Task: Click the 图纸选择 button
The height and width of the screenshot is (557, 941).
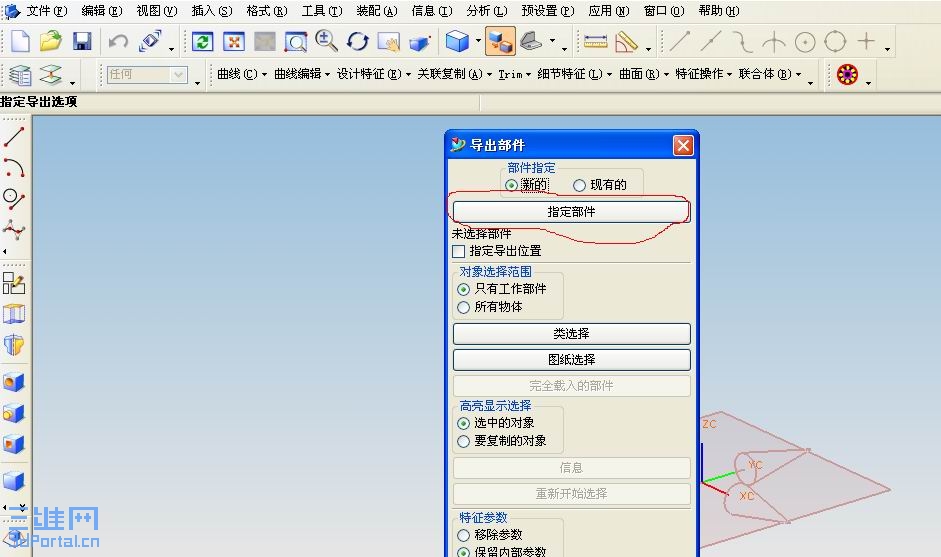Action: point(571,360)
